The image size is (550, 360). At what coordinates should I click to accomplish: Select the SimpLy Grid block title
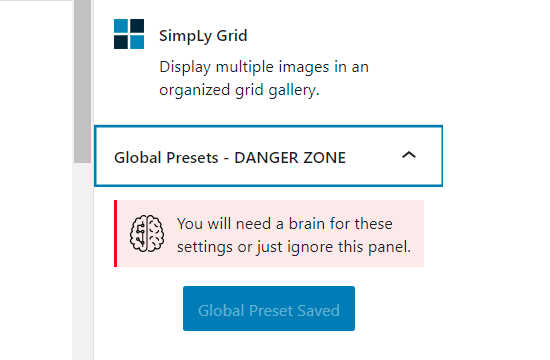(203, 36)
